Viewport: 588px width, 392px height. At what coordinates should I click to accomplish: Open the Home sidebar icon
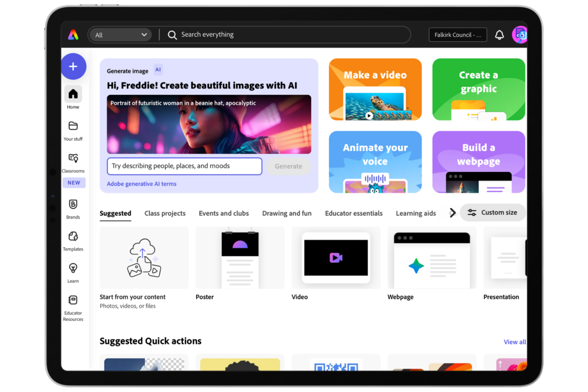73,94
